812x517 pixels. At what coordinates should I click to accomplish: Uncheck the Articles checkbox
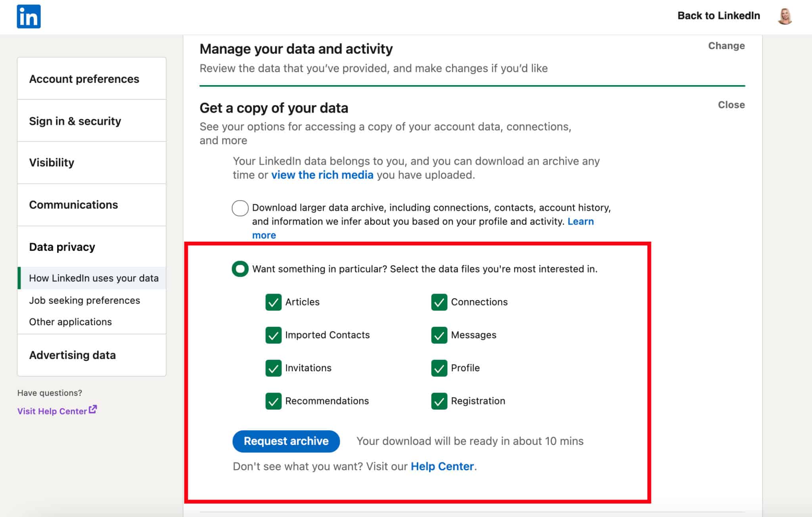tap(273, 302)
